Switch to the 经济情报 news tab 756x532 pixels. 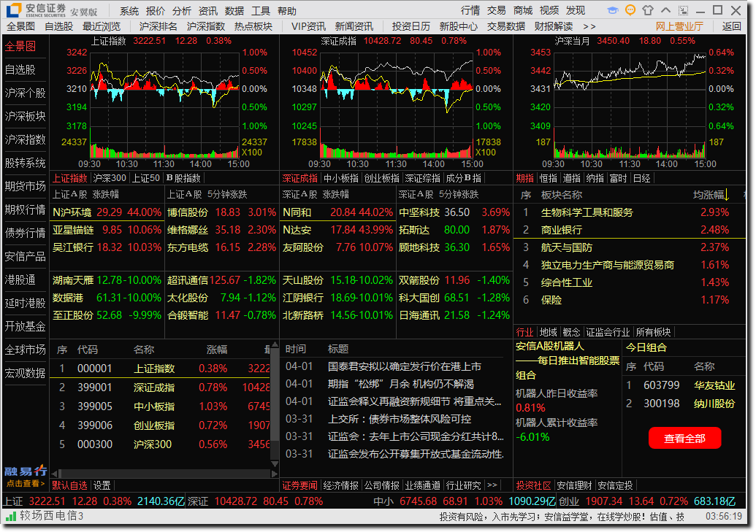341,485
